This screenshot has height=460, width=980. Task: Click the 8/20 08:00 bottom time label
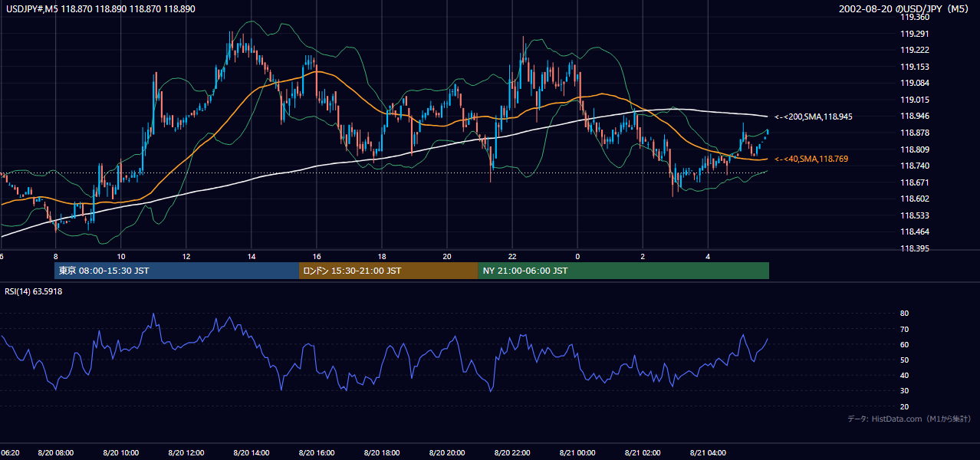[x=56, y=453]
